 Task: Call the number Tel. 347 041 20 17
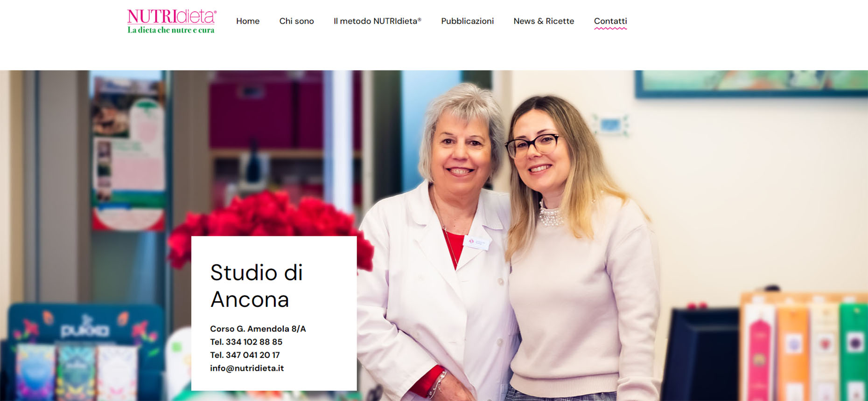[x=245, y=355]
